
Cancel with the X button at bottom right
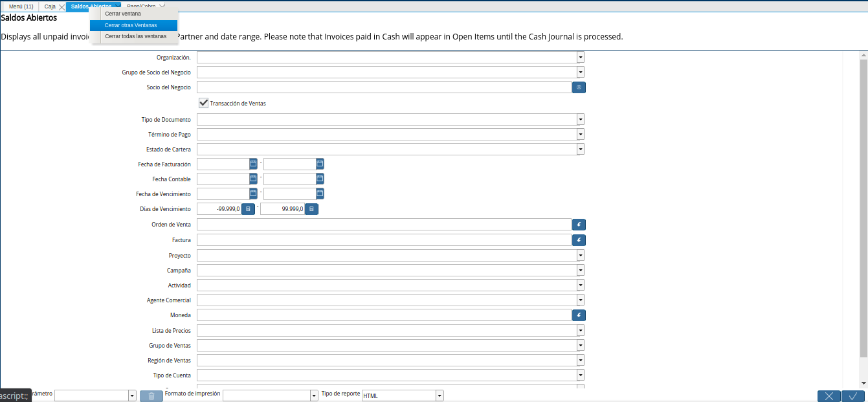[x=829, y=396]
